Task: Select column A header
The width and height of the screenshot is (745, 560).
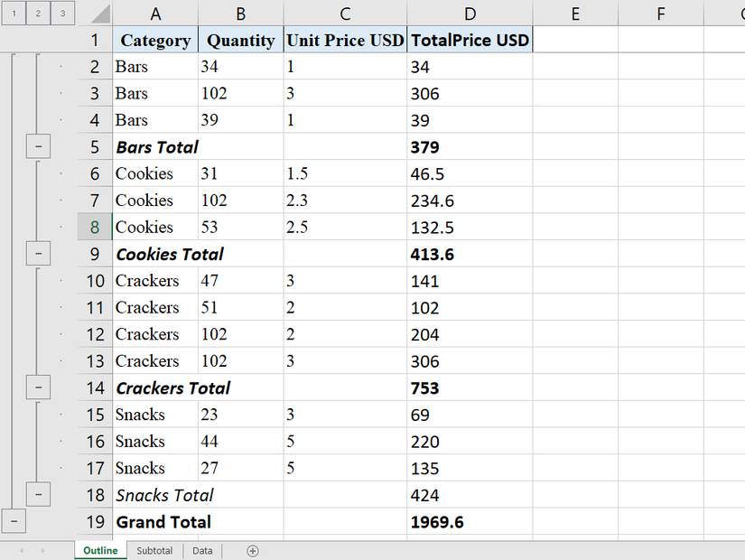Action: pyautogui.click(x=155, y=13)
